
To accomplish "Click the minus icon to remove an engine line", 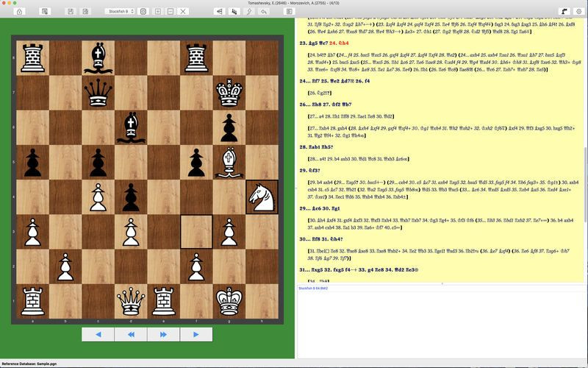I will (171, 12).
